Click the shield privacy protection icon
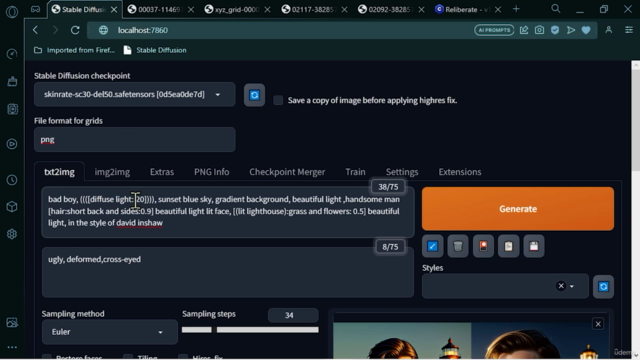 [x=555, y=30]
